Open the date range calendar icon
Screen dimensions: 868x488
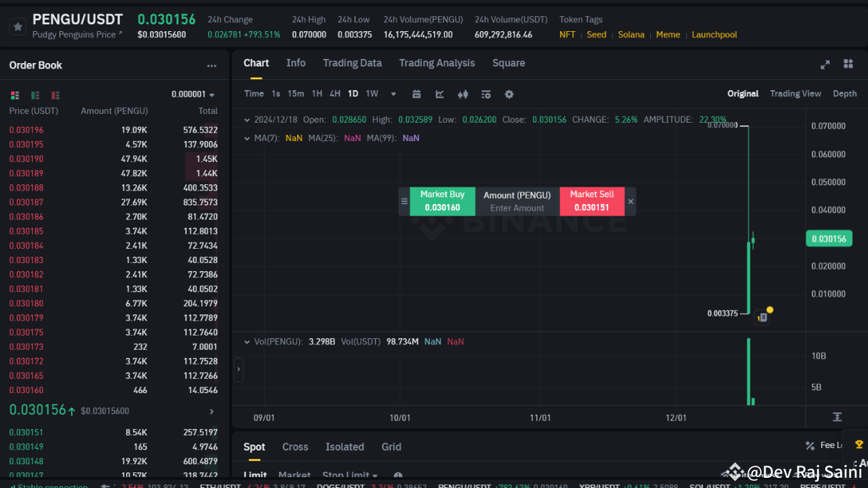click(416, 94)
